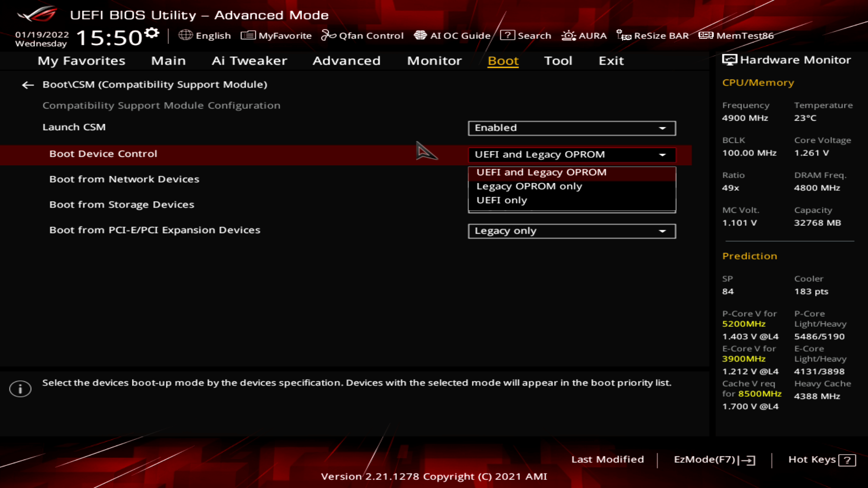Open the Launch CSM dropdown
This screenshot has width=868, height=488.
click(571, 128)
